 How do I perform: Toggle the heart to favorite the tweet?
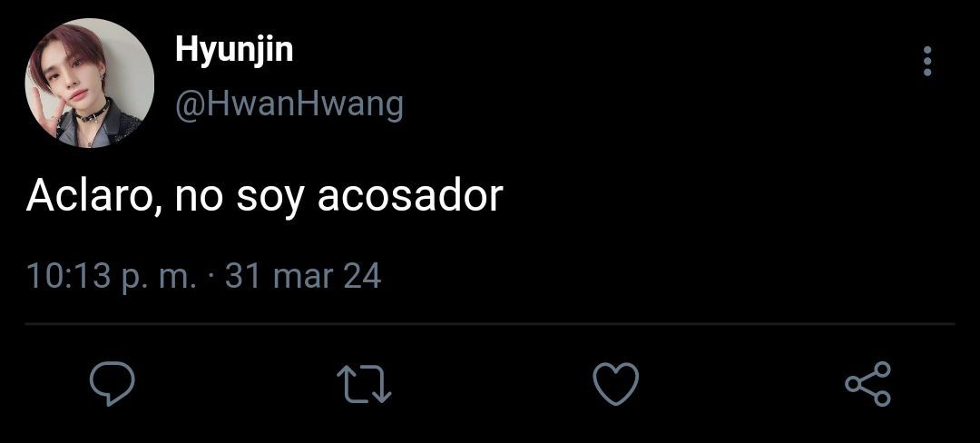click(615, 384)
